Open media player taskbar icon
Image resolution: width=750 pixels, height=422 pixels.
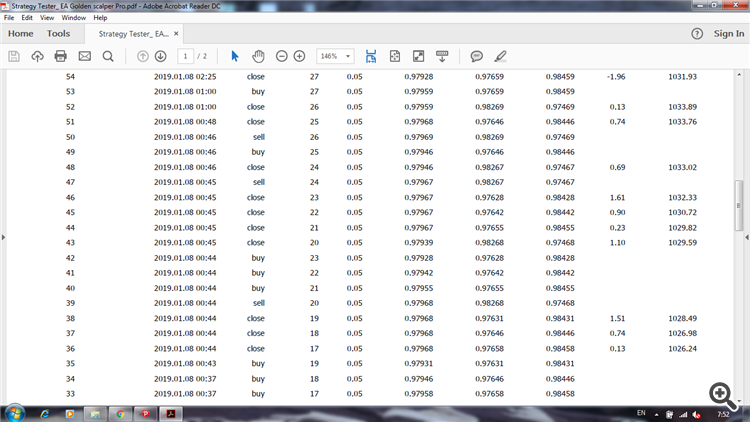[70, 414]
